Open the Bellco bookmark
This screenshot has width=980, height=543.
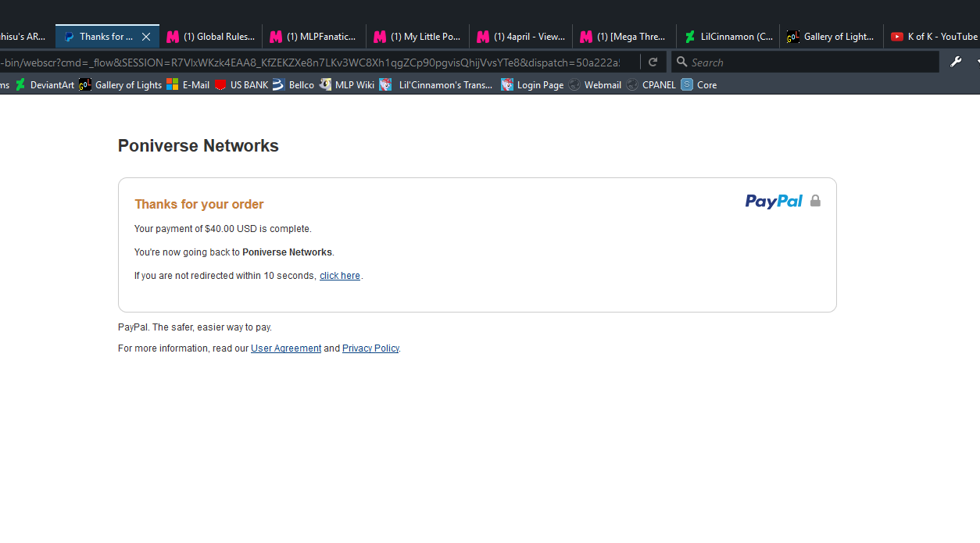point(294,84)
